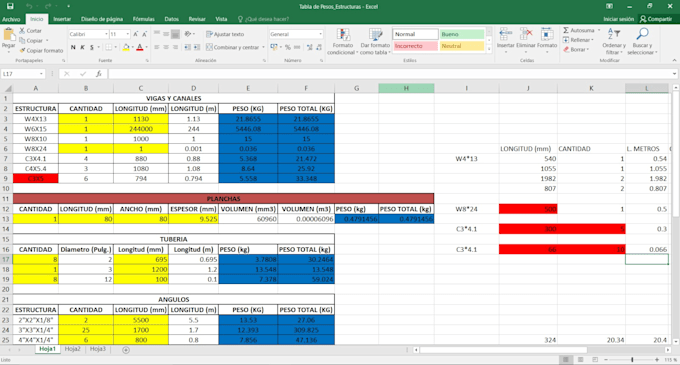Increase font size with large A icon
The height and width of the screenshot is (365, 680).
pos(136,34)
